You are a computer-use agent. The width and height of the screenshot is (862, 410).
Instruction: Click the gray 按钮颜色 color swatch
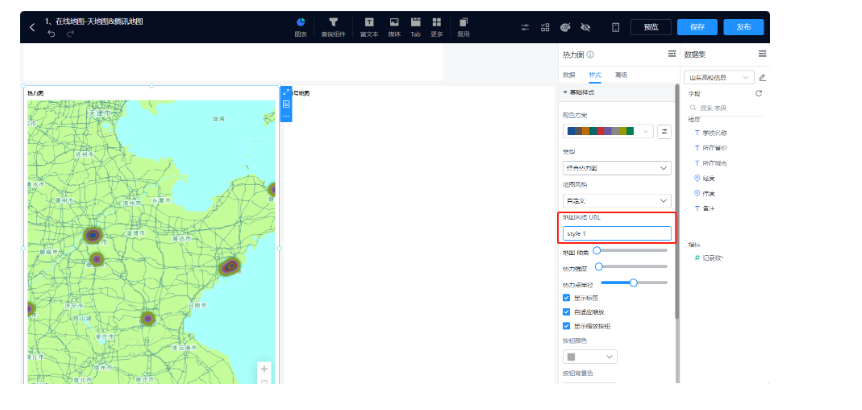pos(571,357)
